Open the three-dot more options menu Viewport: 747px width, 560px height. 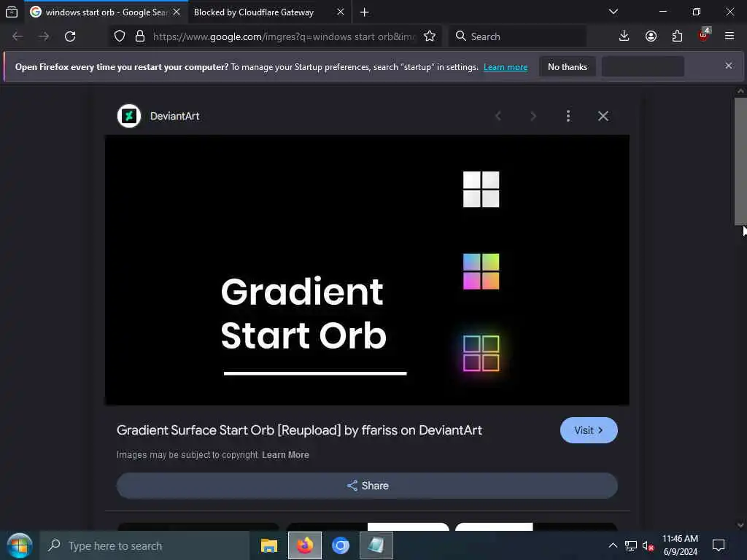(x=568, y=116)
